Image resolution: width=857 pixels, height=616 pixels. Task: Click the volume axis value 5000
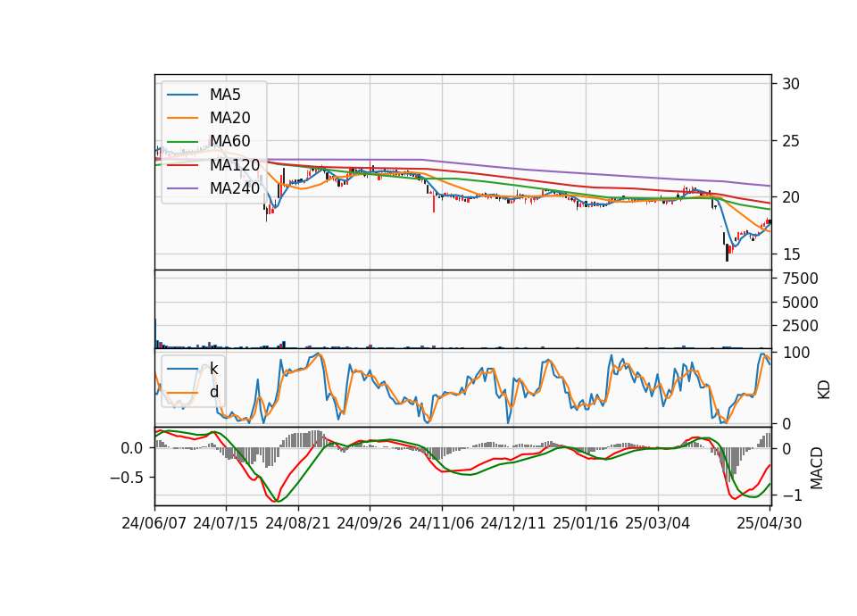click(x=800, y=303)
